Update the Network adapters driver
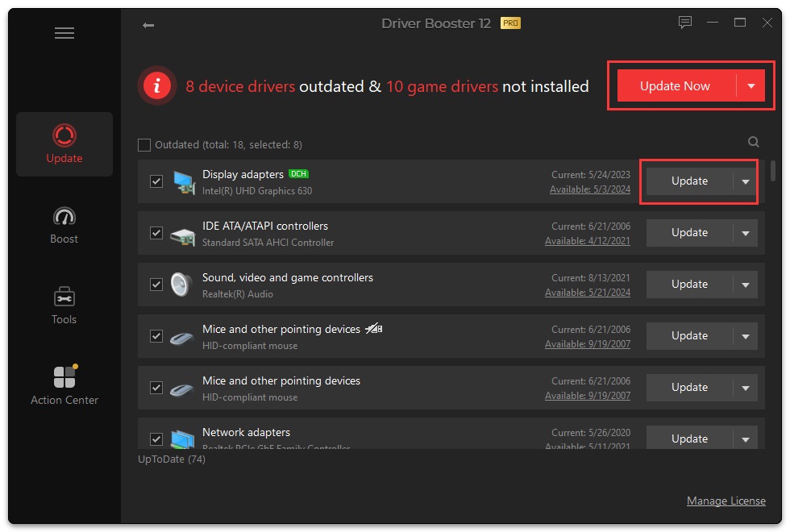The width and height of the screenshot is (790, 532). pyautogui.click(x=689, y=438)
